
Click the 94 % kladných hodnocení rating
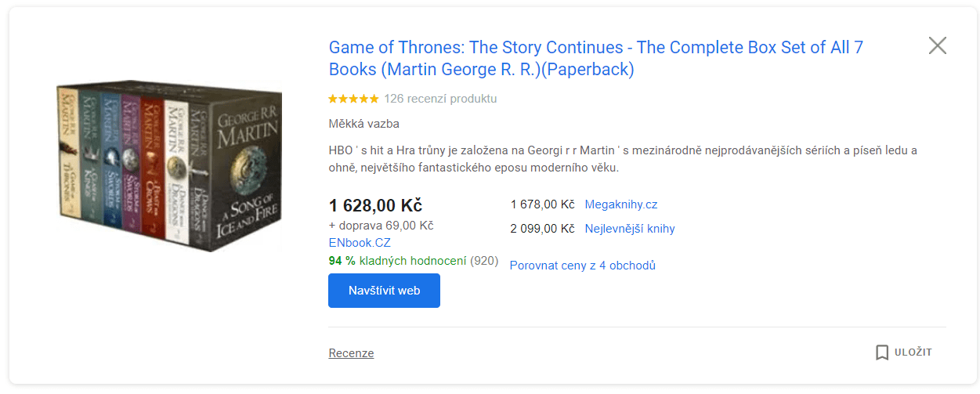[x=413, y=260]
